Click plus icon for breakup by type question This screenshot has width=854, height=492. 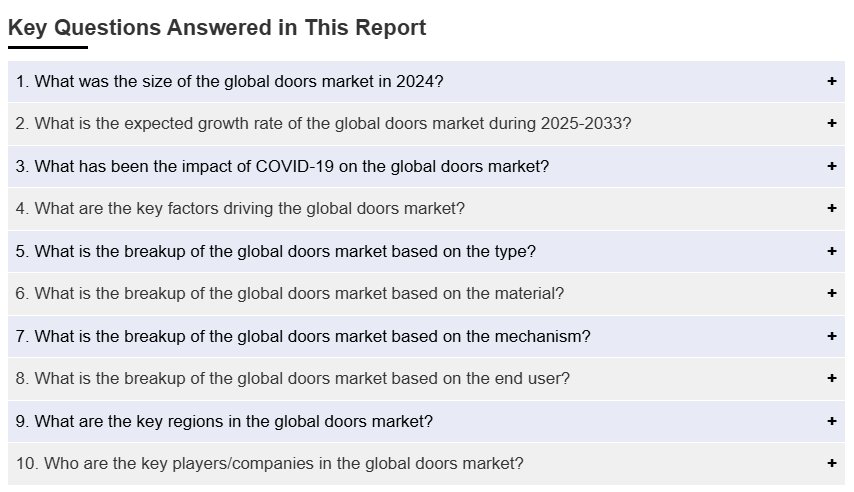click(x=831, y=252)
